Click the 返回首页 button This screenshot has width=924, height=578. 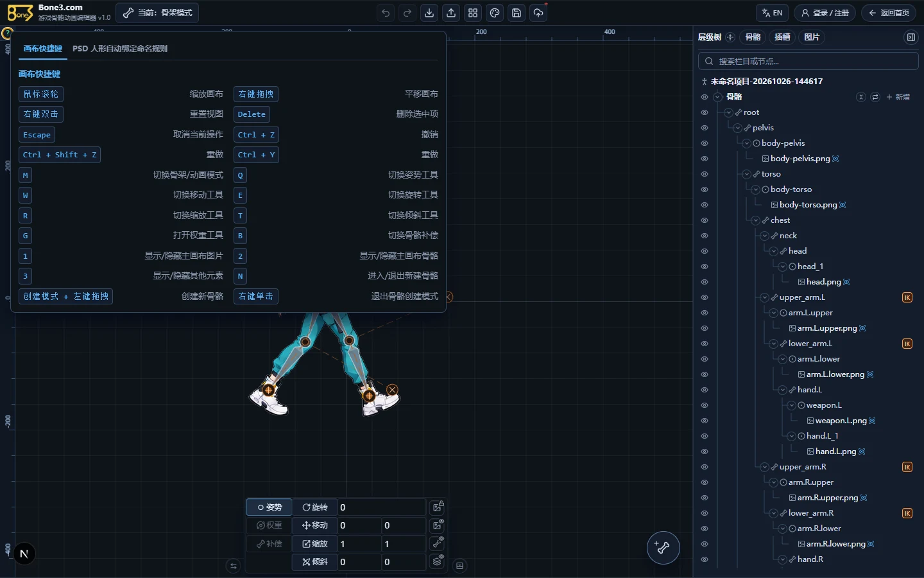[x=889, y=13]
